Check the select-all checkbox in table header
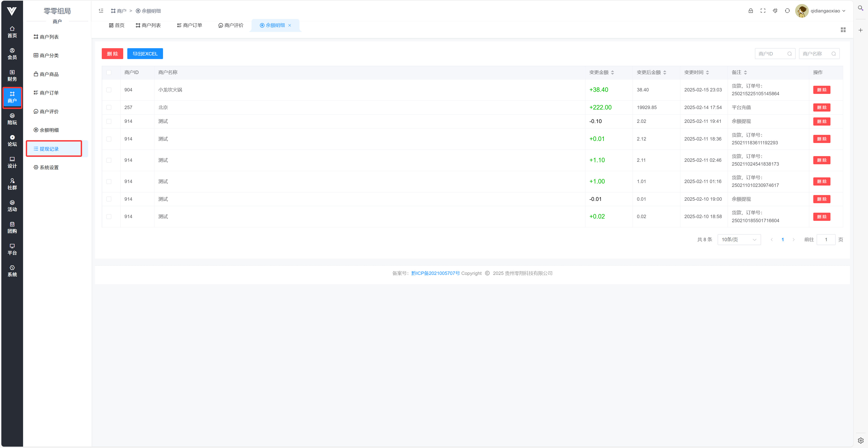Viewport: 868px width, 448px height. click(x=109, y=72)
